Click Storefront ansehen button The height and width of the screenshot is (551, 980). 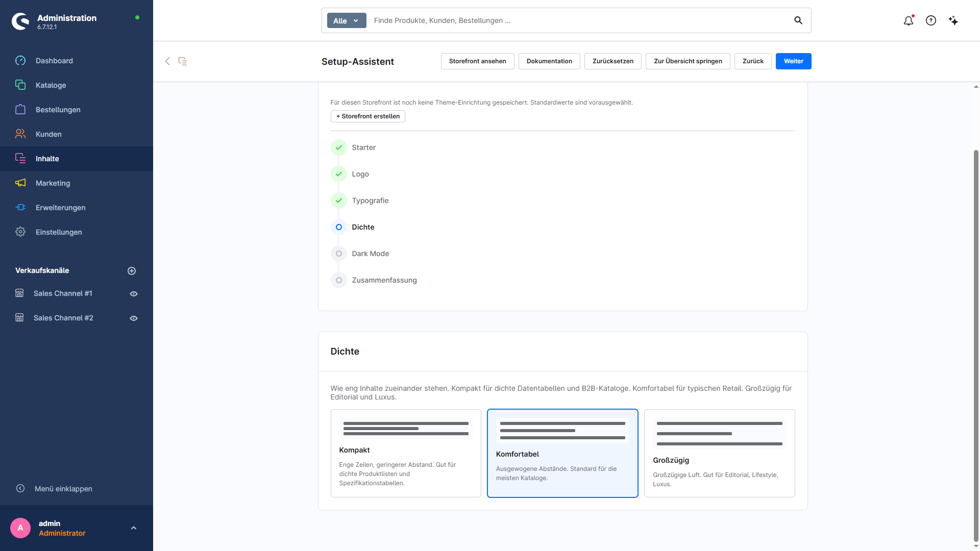click(478, 61)
